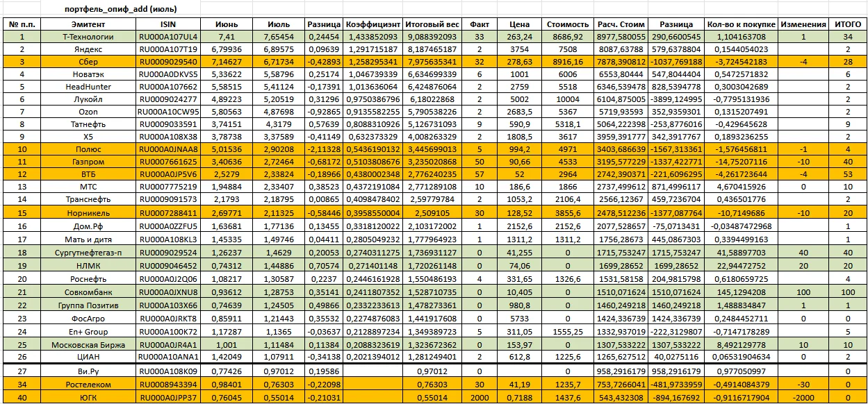Click quantity cell '145,1294208' for Совкомбанк
Screen dimensions: 868x404
pyautogui.click(x=741, y=292)
